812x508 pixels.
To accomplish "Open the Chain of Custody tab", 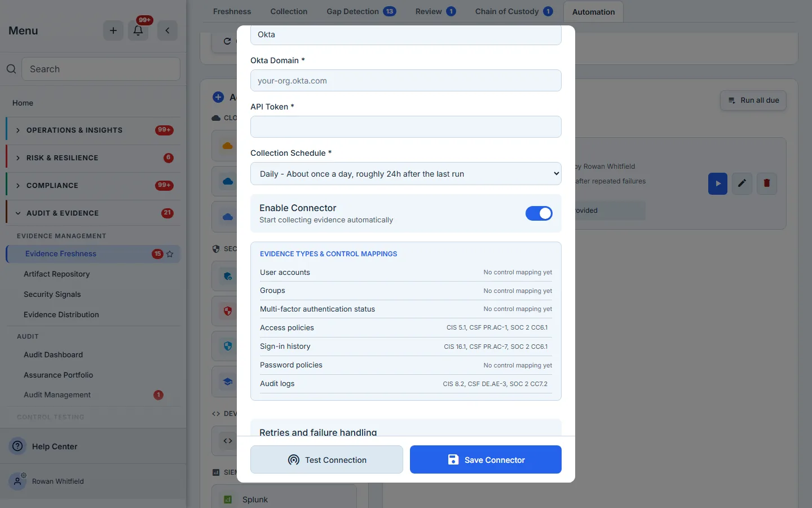I will (514, 11).
